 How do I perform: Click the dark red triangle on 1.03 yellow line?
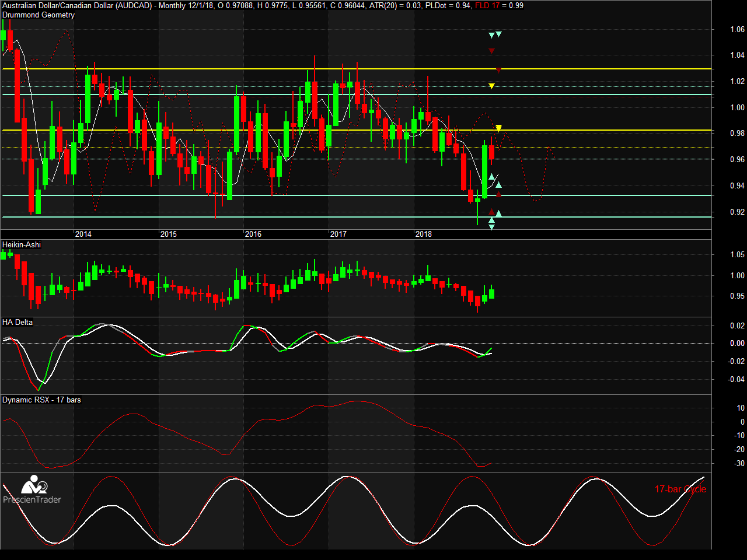(498, 69)
